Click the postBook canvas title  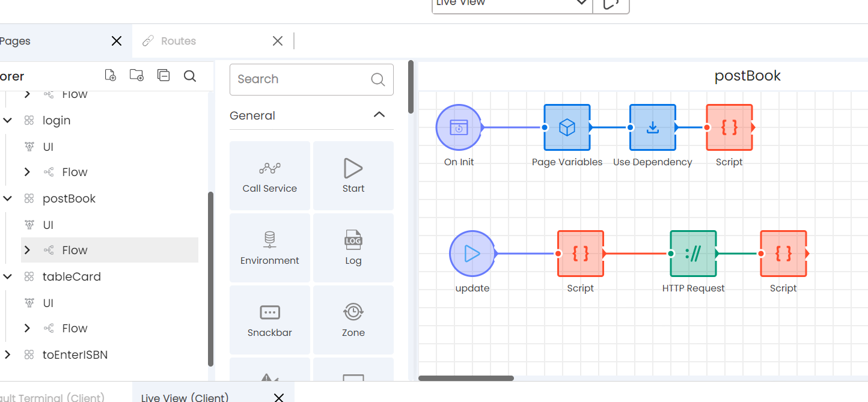[747, 76]
